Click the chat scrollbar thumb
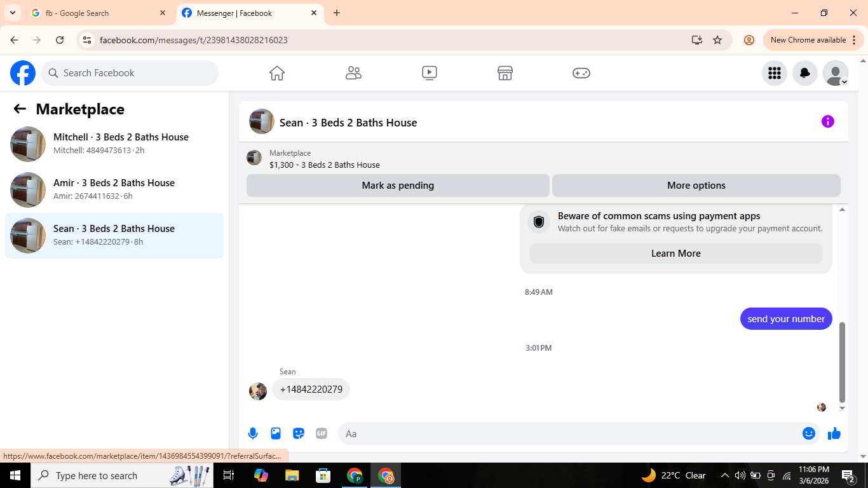 click(x=843, y=362)
